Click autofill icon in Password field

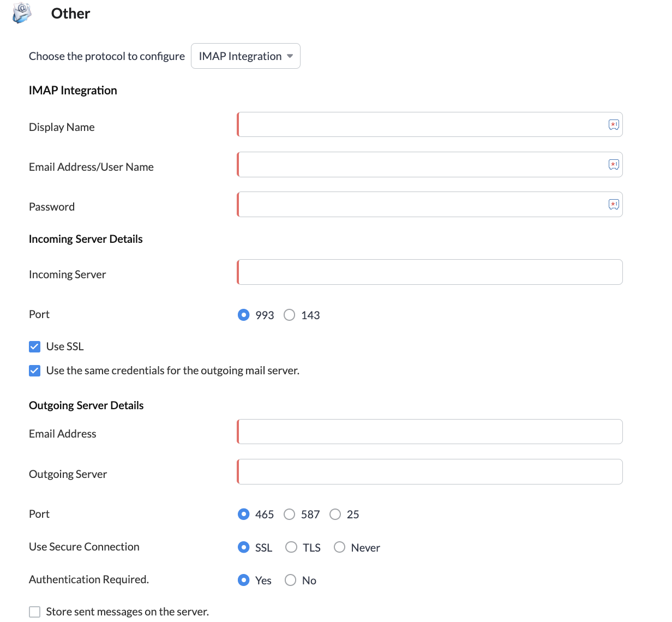(614, 205)
